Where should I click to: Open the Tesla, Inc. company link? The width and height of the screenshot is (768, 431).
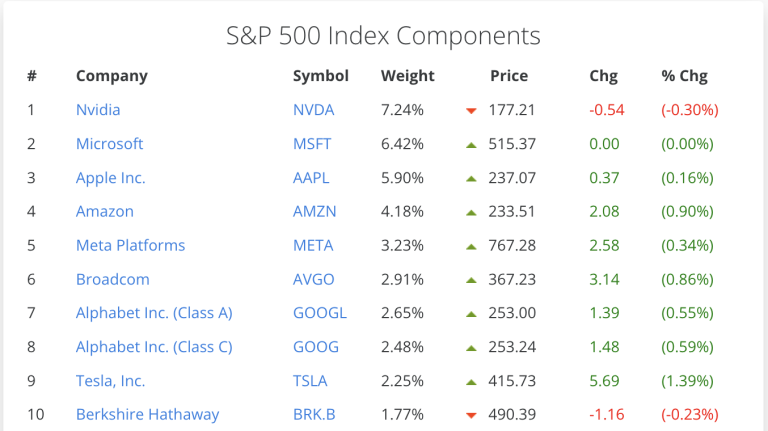[x=111, y=381]
